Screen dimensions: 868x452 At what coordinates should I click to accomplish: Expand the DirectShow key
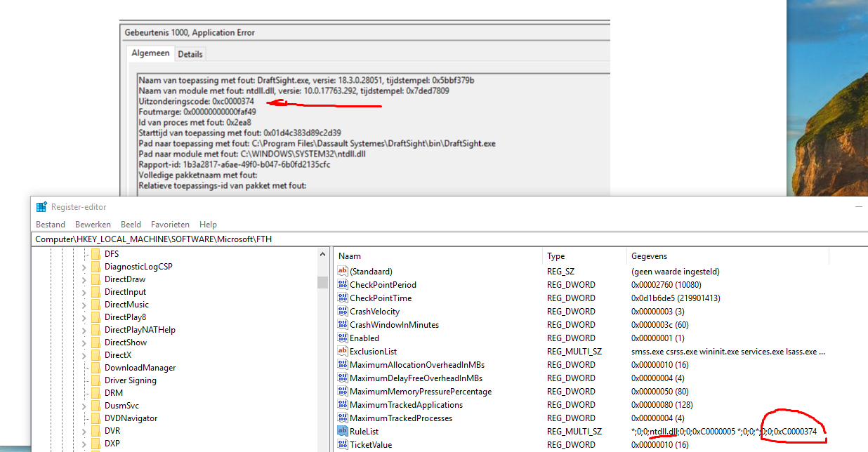tap(84, 343)
